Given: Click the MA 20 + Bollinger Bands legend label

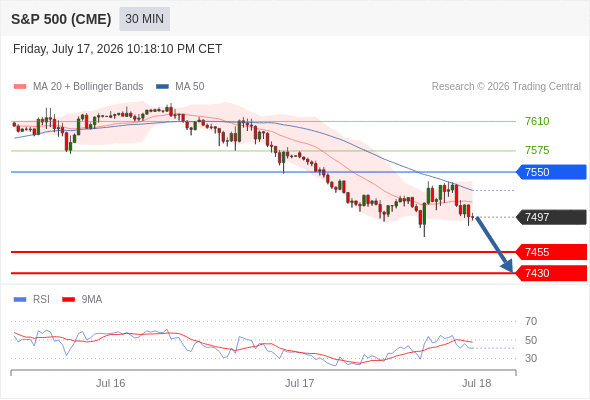Looking at the screenshot, I should (x=88, y=87).
